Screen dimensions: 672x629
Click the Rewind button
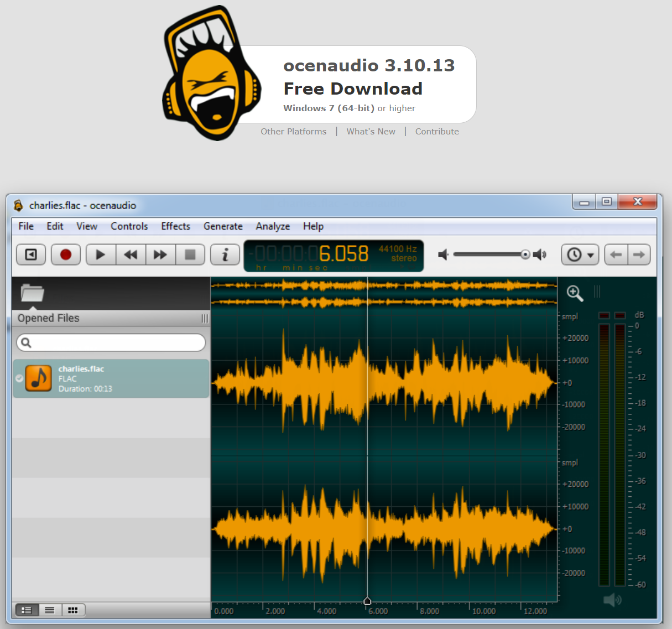point(131,254)
